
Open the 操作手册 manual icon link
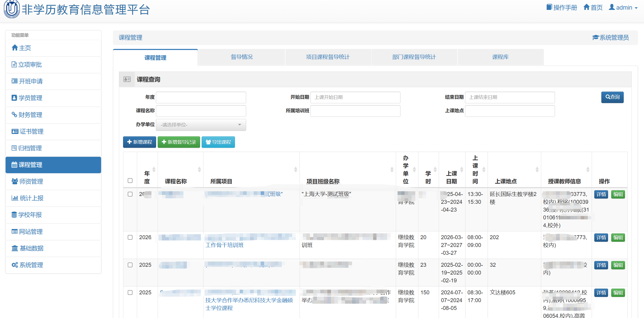click(562, 8)
